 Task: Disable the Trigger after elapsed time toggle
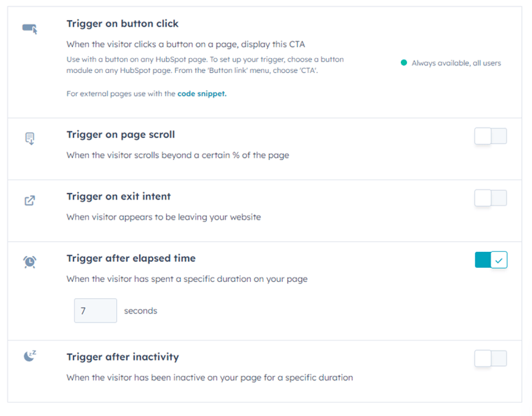pyautogui.click(x=491, y=260)
